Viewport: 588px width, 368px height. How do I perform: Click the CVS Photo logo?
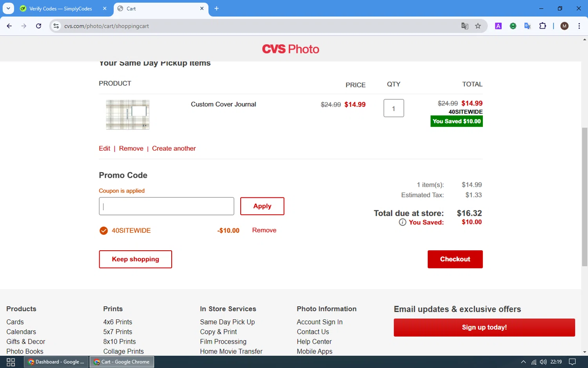tap(290, 49)
